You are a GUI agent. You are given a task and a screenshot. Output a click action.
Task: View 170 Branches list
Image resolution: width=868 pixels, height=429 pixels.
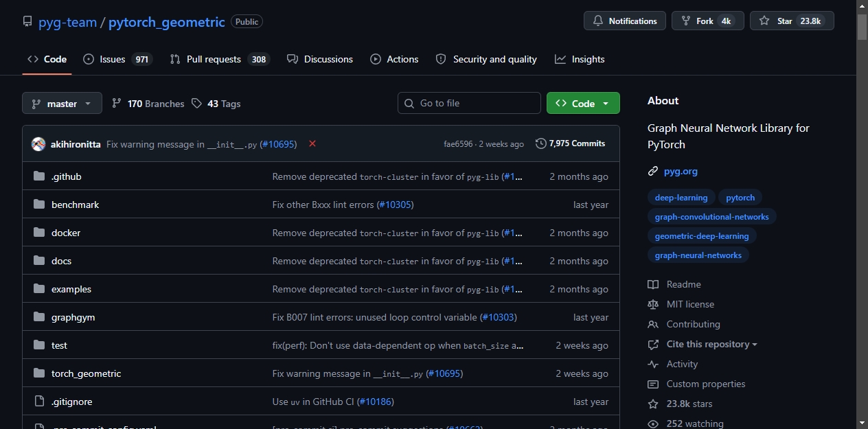pyautogui.click(x=148, y=104)
